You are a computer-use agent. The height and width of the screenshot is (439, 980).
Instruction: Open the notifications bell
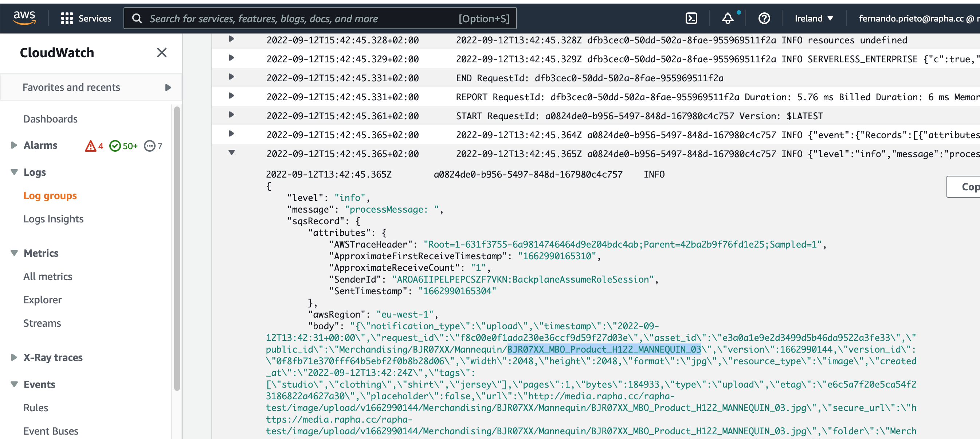[x=728, y=18]
